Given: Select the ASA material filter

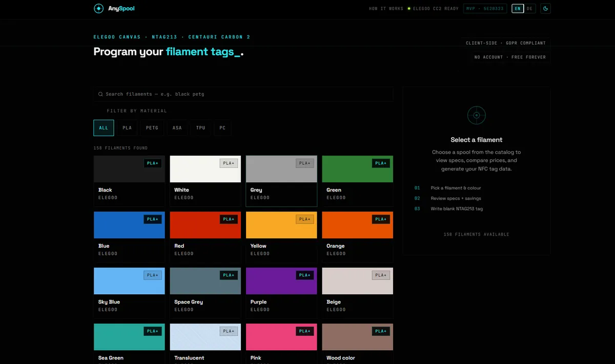Looking at the screenshot, I should pyautogui.click(x=177, y=127).
